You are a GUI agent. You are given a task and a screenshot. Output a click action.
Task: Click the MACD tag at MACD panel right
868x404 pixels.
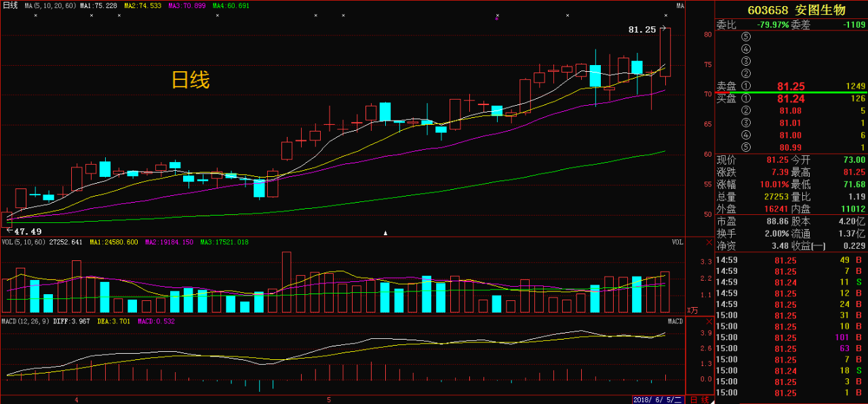(675, 321)
